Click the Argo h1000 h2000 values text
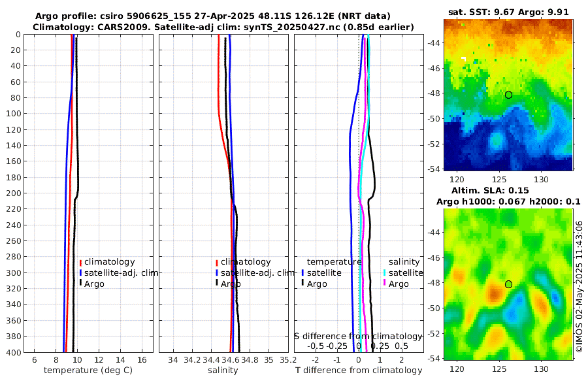Image resolution: width=588 pixels, height=379 pixels. (508, 202)
